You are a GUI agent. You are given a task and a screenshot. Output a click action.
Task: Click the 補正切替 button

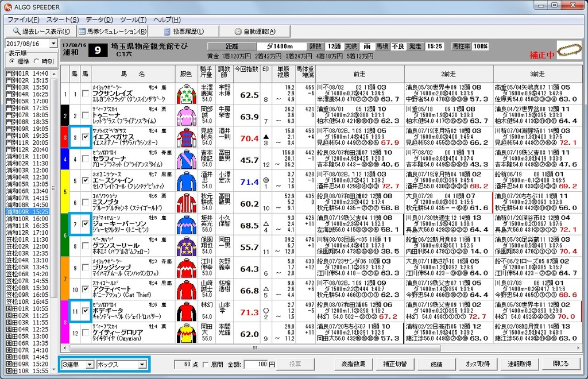coord(395,364)
